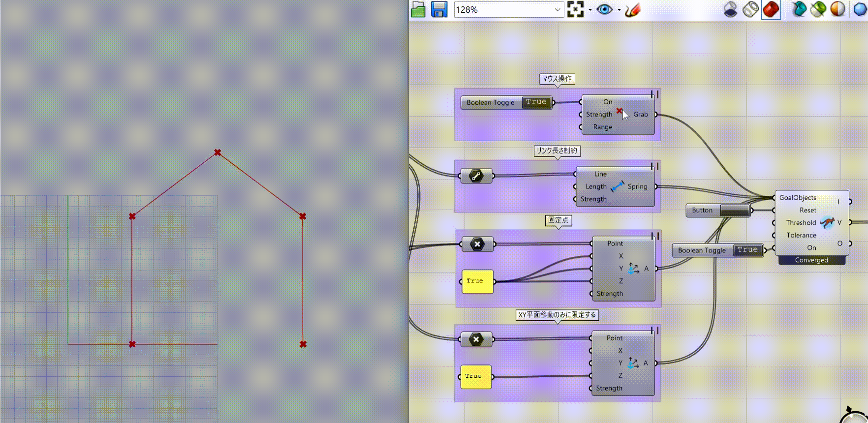Click the Spring length goal icon
Viewport: 868px width, 423px height.
pos(617,186)
